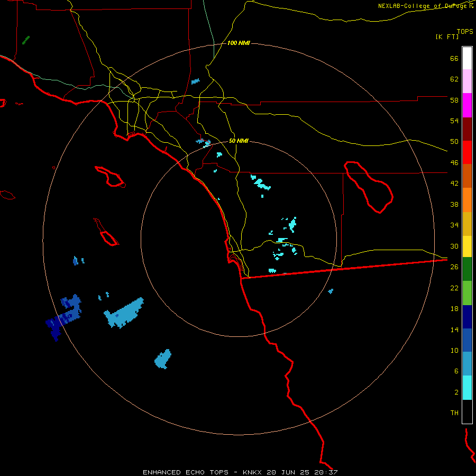Click legend value 66
Screen dimensions: 476x476
(454, 58)
